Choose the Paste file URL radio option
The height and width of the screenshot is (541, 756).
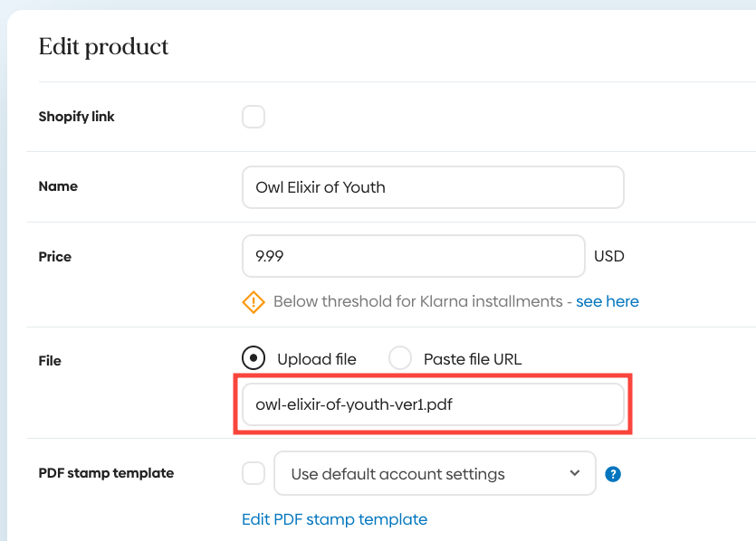click(400, 358)
